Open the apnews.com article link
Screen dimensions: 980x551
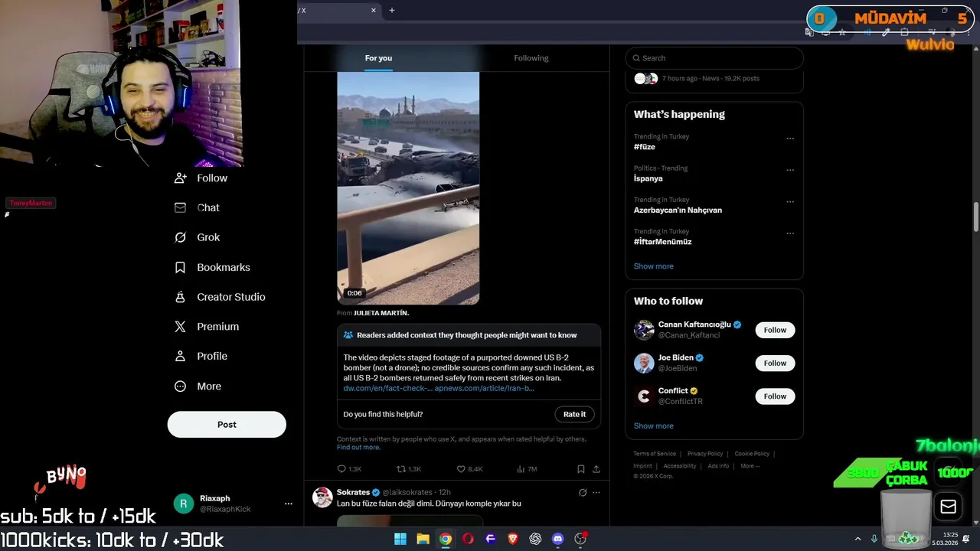coord(484,388)
